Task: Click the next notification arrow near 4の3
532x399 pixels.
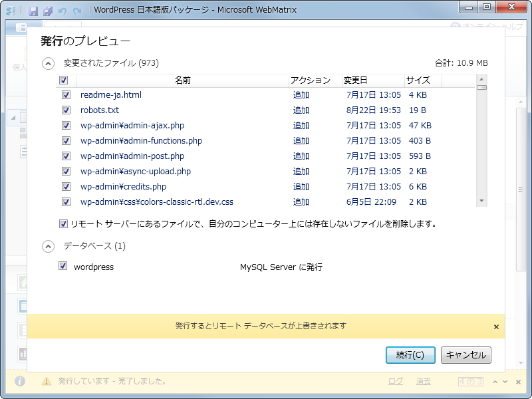Action: tap(505, 381)
